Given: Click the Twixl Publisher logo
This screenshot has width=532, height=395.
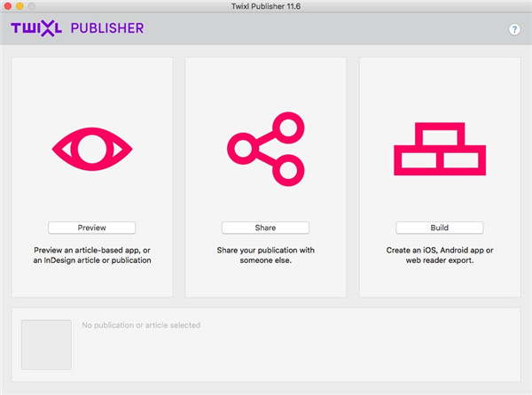Looking at the screenshot, I should [x=77, y=28].
